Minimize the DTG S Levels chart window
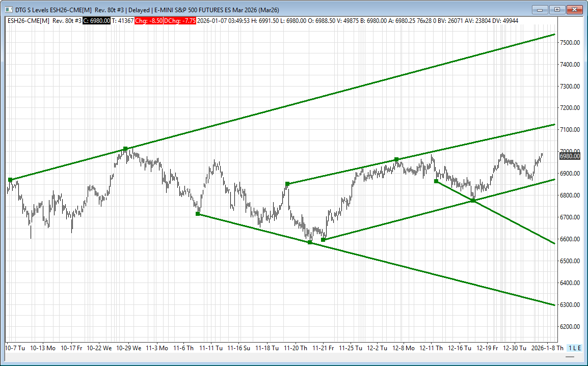The width and height of the screenshot is (588, 366). click(x=541, y=9)
